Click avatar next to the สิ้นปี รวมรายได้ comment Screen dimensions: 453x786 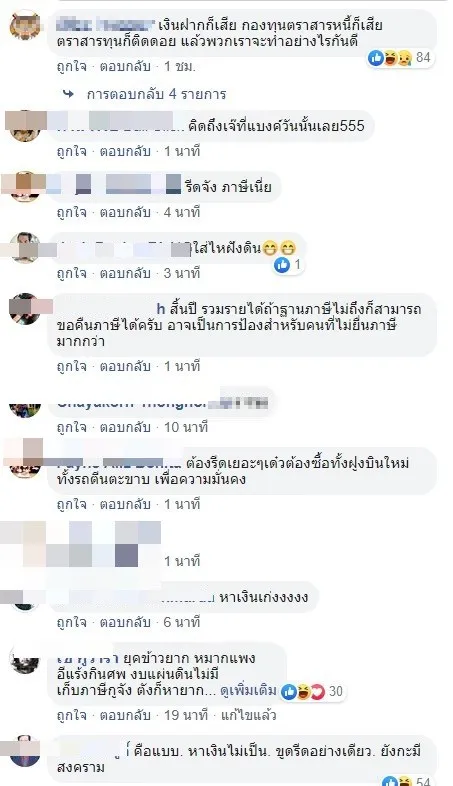(25, 309)
